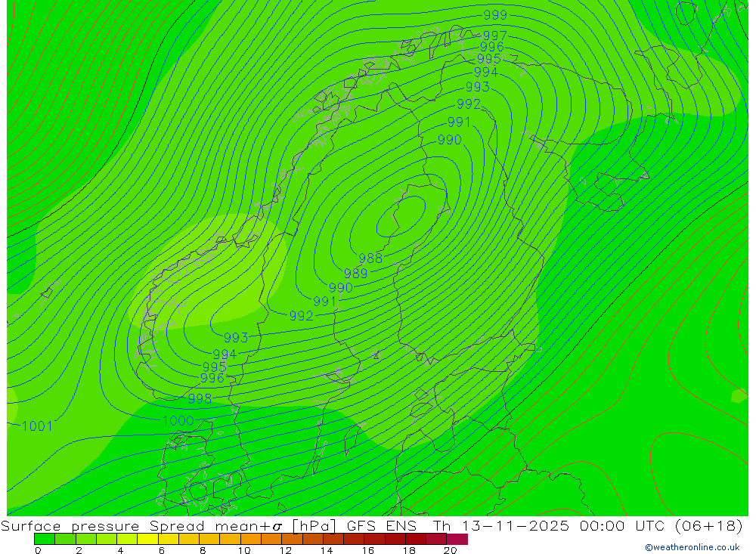Click the 'Surface pressure Spread' title text
Screen dimensions: 756x554
(103, 525)
